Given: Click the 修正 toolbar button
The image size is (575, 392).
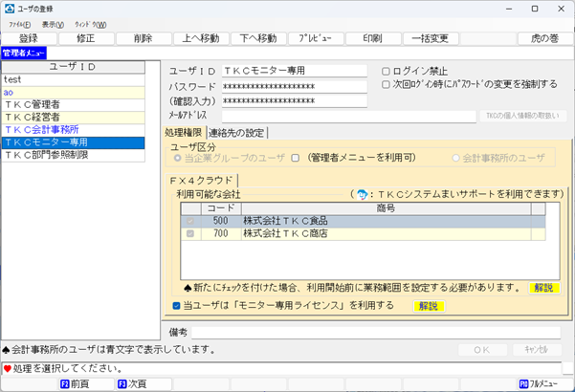Looking at the screenshot, I should tap(86, 38).
